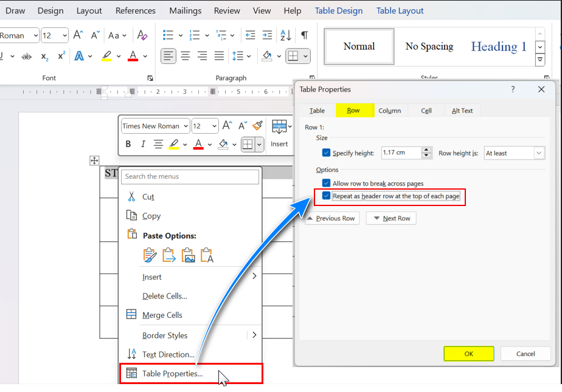Click the Clear All Formatting icon
The width and height of the screenshot is (562, 392).
coord(142,35)
